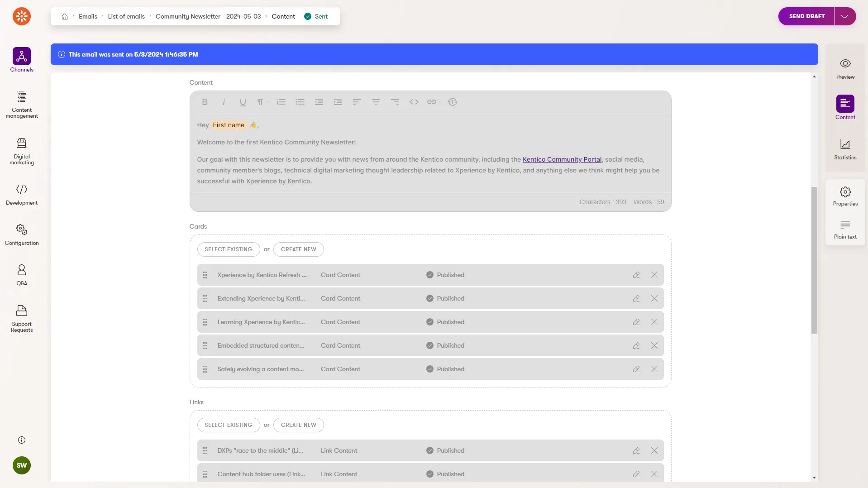Edit Content hub folder uses link
The width and height of the screenshot is (868, 488).
point(636,474)
